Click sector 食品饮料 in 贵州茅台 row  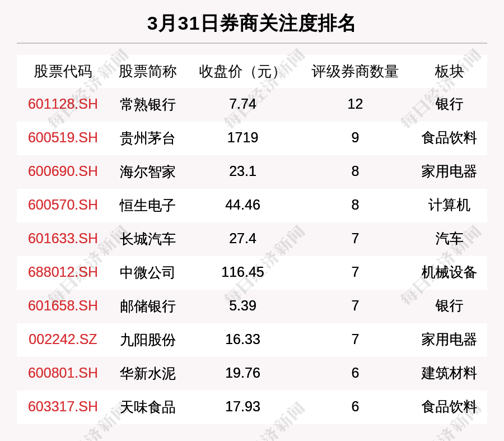pyautogui.click(x=449, y=138)
